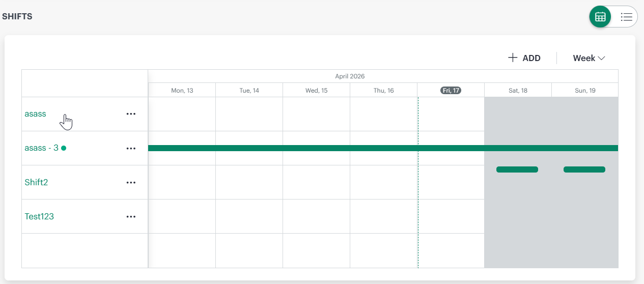Select Shift2 bar on Saturday 18
Viewport: 644px width, 284px height.
517,169
